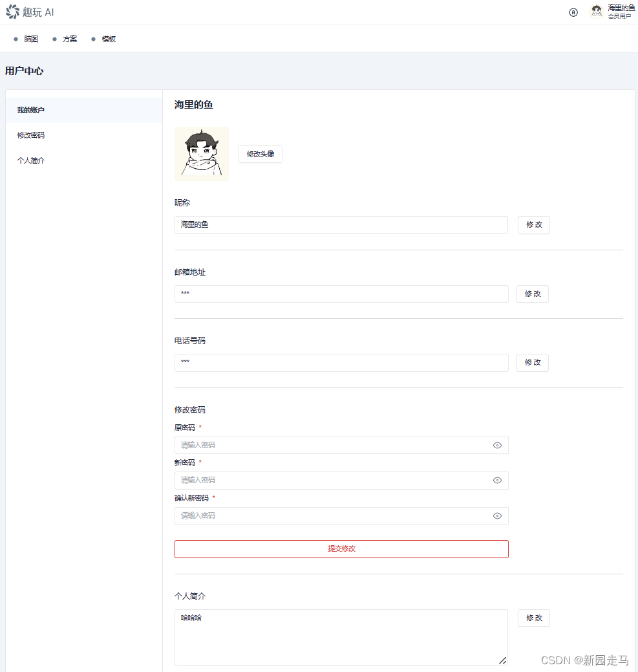Click the 海里的鱼 profile heading
The image size is (638, 672).
click(x=193, y=105)
